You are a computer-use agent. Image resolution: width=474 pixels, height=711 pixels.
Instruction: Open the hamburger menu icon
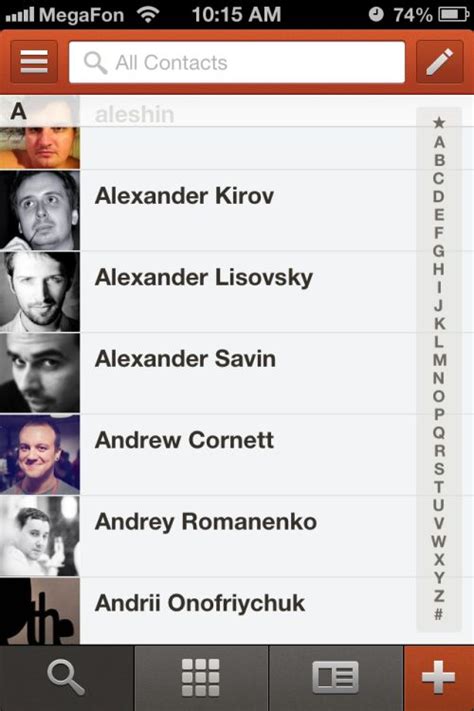(34, 62)
